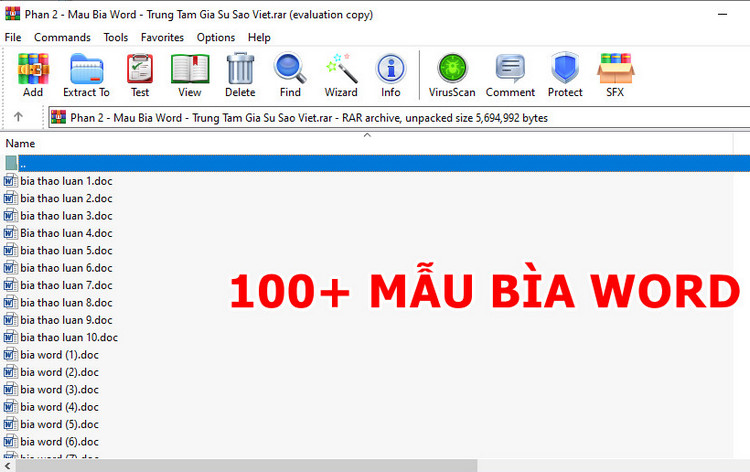750x472 pixels.
Task: Select file 'bia word (6).doc'
Action: coord(51,442)
